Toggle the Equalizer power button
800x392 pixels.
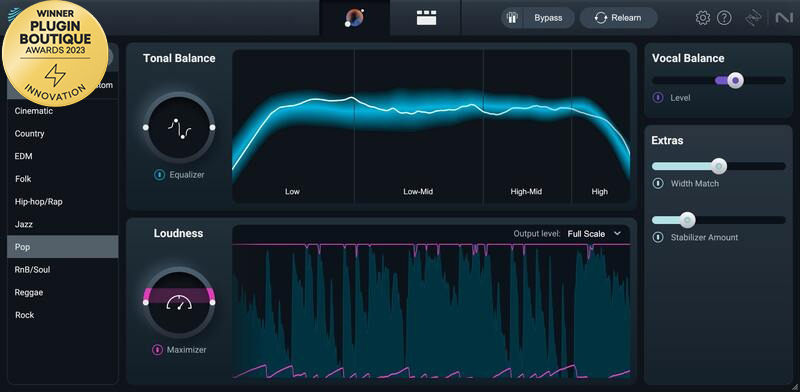159,175
